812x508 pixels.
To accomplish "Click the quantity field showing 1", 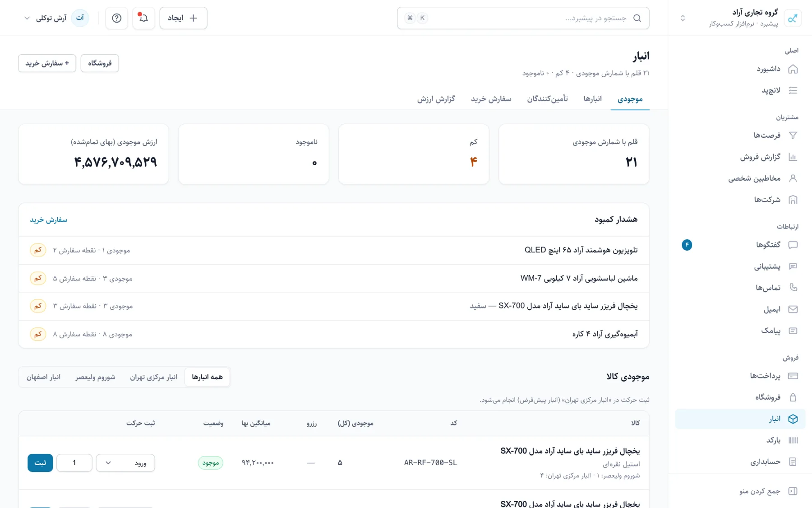I will click(74, 463).
